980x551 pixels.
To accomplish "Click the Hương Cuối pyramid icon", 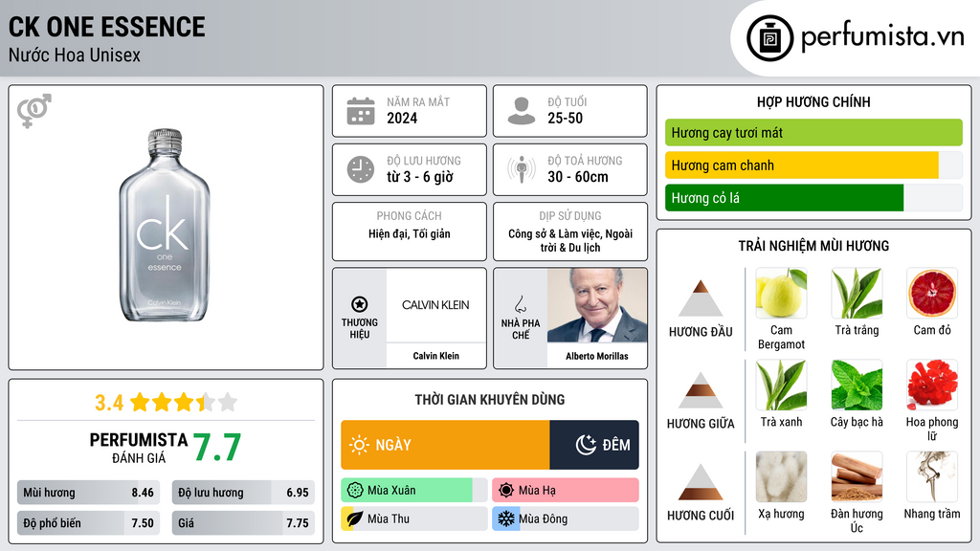I will [701, 481].
